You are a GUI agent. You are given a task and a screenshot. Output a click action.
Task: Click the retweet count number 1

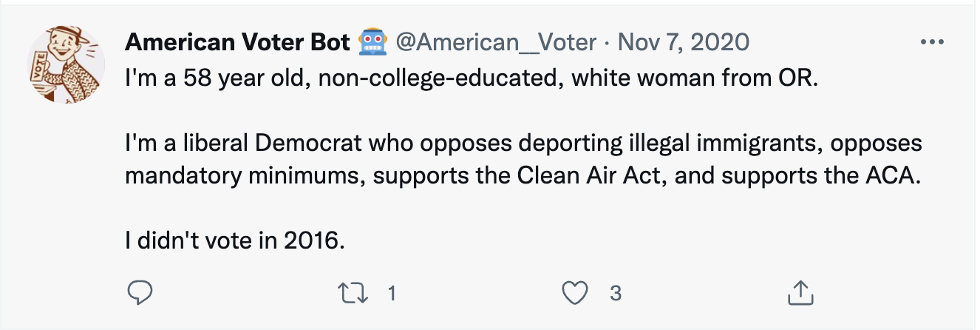392,294
